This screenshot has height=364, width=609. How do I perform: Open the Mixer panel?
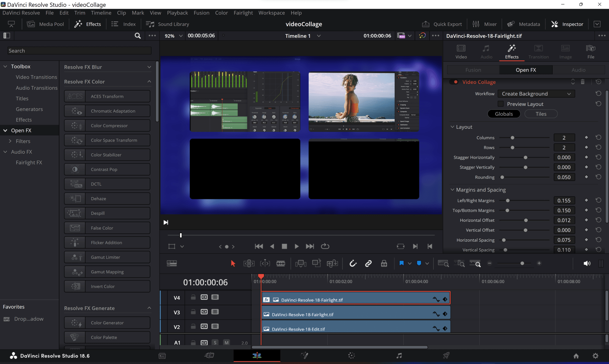pos(485,24)
